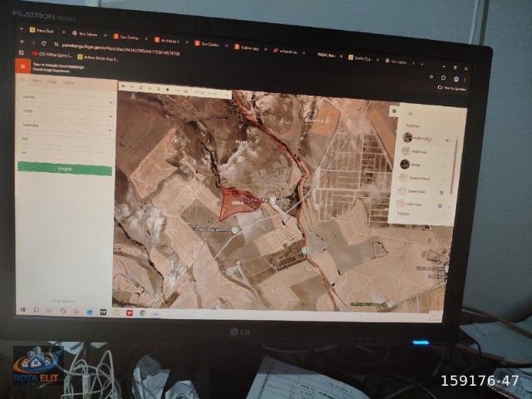Screen dimensions: 532x399
Task: Click the browser reload icon
Action: coord(44,43)
